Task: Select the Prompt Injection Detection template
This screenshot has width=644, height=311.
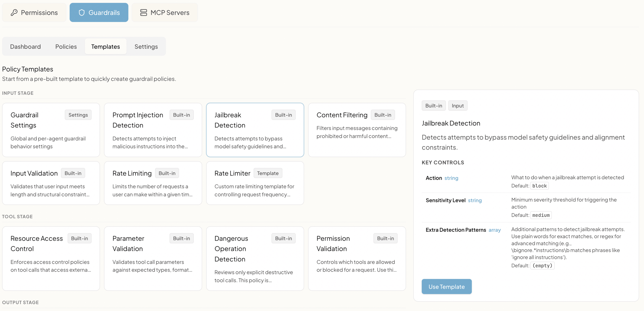Action: 153,130
